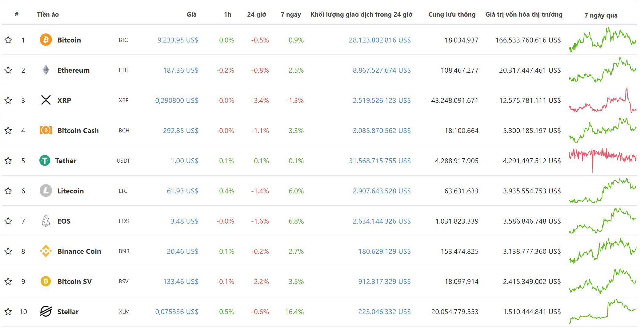Click Bitcoin market cap 166.533.760.616 US$
Image resolution: width=644 pixels, height=328 pixels.
pyautogui.click(x=528, y=40)
